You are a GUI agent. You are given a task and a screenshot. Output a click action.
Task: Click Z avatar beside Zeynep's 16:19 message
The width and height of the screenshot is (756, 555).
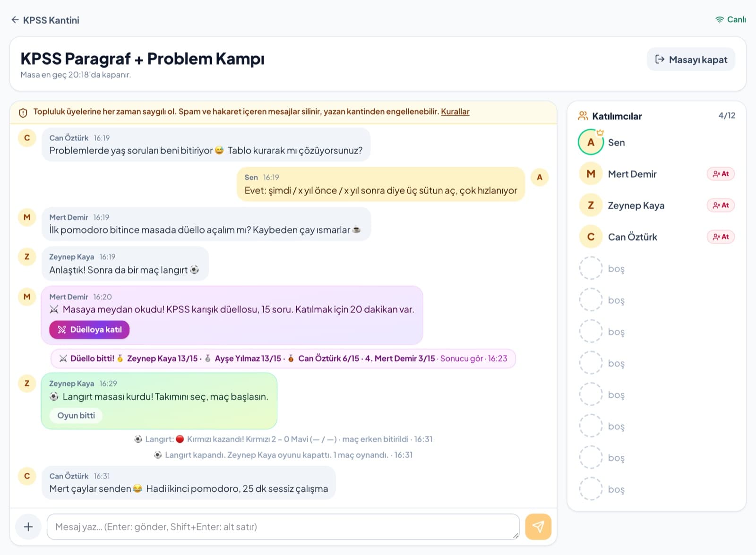click(x=27, y=256)
